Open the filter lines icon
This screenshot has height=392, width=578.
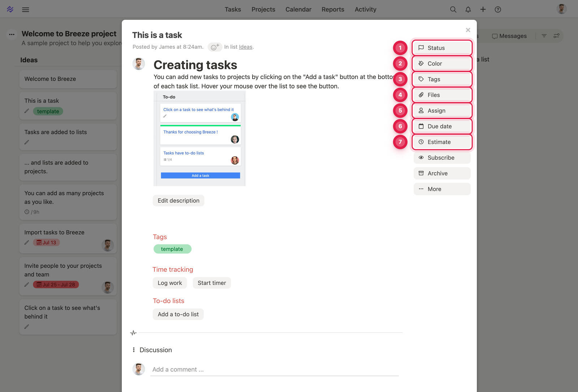(x=544, y=36)
